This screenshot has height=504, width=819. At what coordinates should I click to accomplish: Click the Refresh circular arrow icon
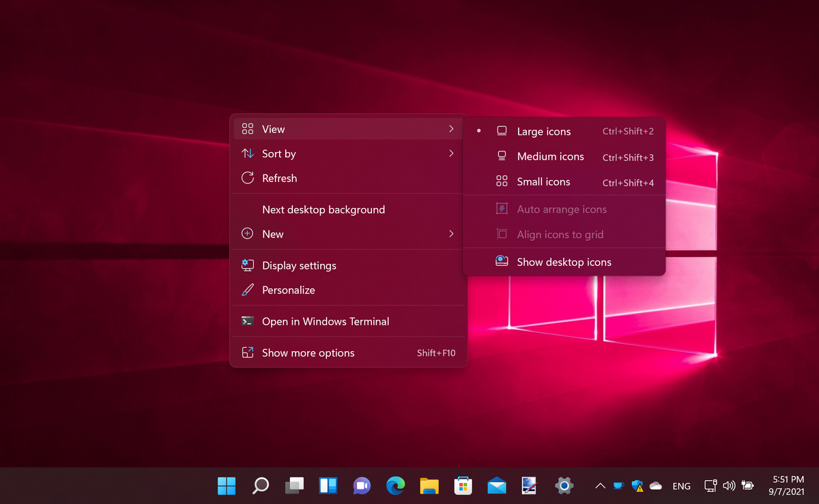[x=248, y=178]
